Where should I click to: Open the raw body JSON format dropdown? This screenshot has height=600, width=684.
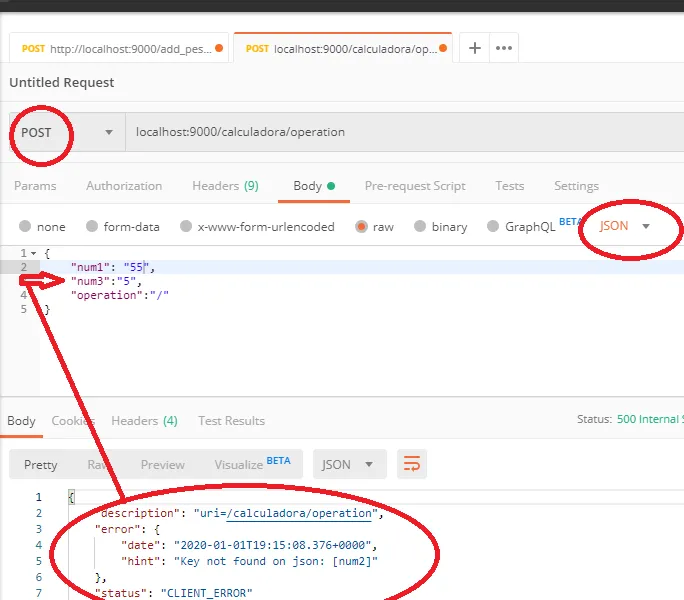tap(625, 226)
